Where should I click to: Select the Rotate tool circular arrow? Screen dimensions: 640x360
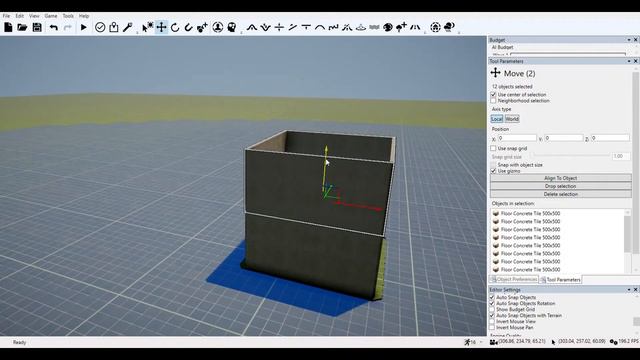[x=175, y=27]
